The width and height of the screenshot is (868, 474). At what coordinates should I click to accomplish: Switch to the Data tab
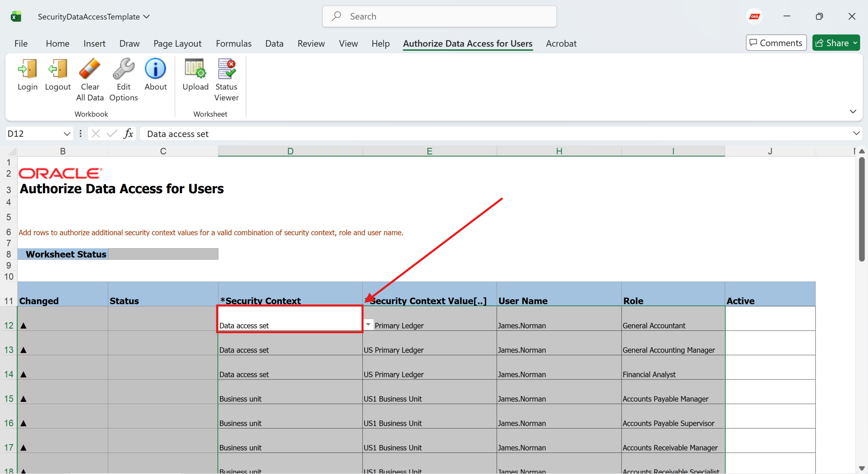[274, 43]
